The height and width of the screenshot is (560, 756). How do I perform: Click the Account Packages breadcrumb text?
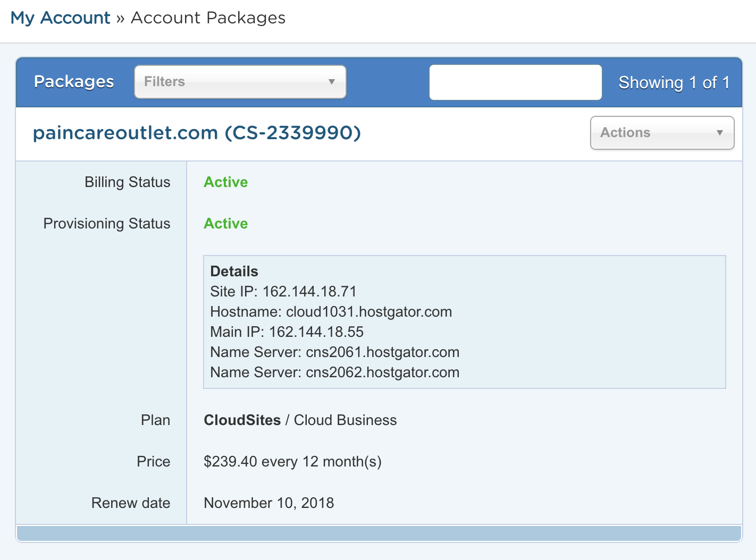pyautogui.click(x=208, y=18)
